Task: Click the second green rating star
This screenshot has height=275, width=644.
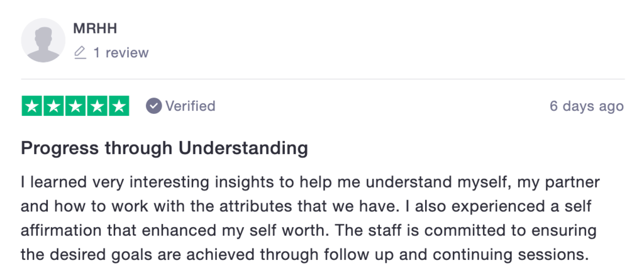Action: (53, 106)
